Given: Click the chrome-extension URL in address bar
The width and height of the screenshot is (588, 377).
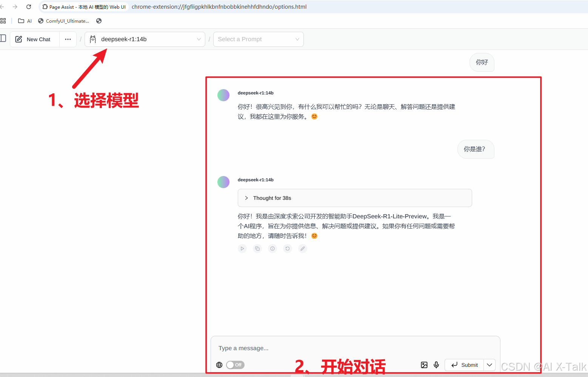Looking at the screenshot, I should [x=219, y=7].
